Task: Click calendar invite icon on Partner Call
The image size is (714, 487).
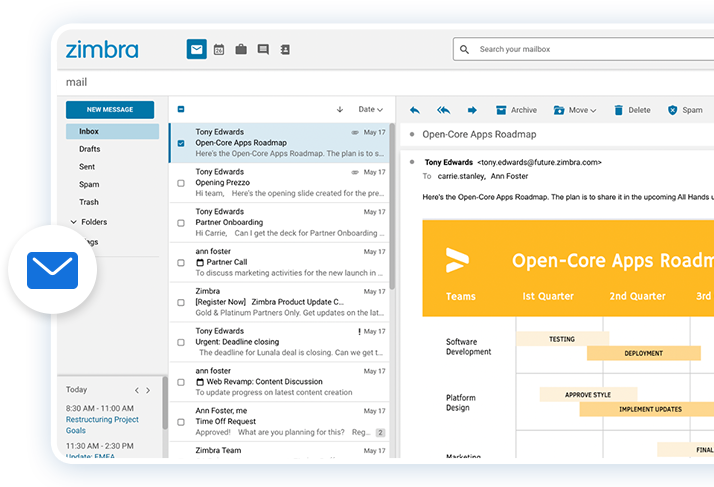Action: pos(200,262)
